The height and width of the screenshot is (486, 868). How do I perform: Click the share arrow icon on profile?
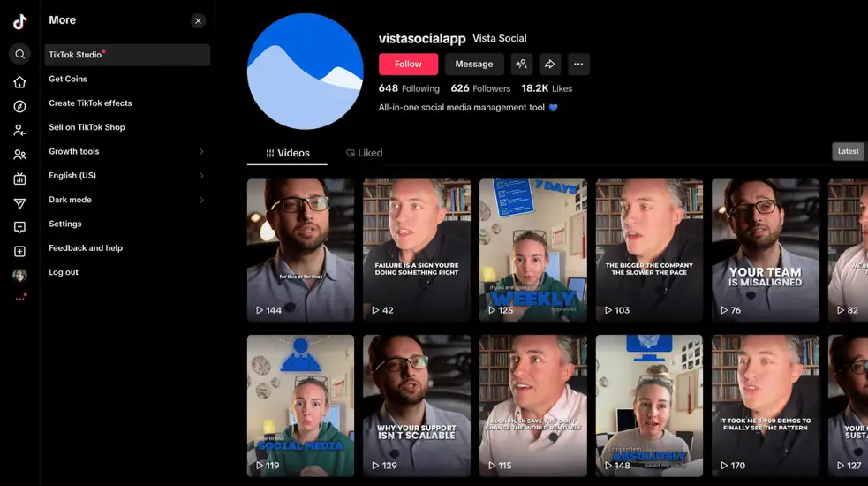point(549,64)
